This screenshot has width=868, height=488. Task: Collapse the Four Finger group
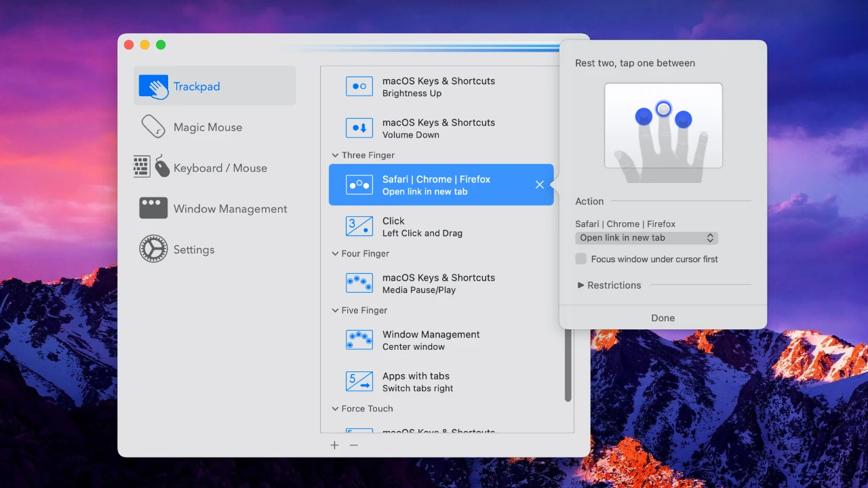tap(335, 253)
